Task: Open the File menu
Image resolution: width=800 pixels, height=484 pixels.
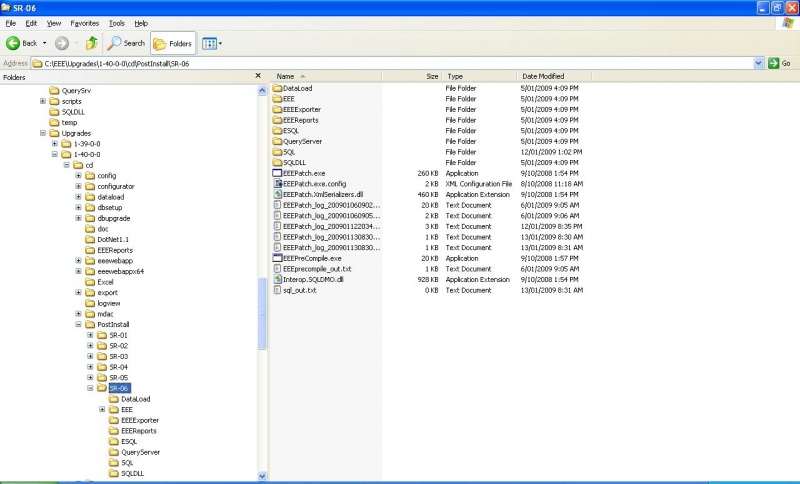Action: [11, 23]
